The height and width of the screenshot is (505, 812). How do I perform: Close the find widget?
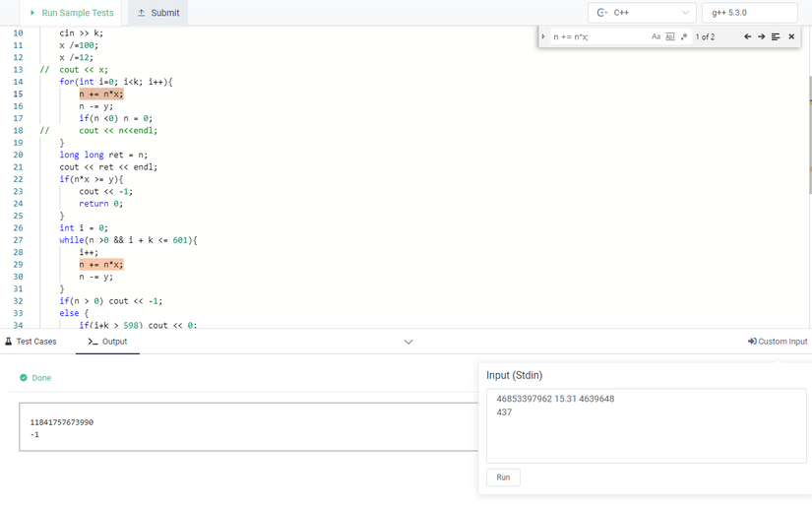[x=791, y=37]
